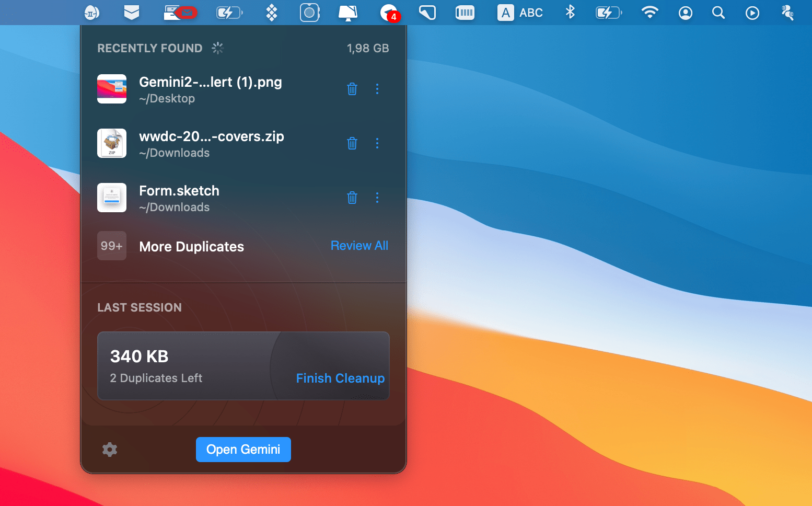Delete Gemini2 png file with trash icon
This screenshot has height=506, width=812.
click(x=352, y=89)
